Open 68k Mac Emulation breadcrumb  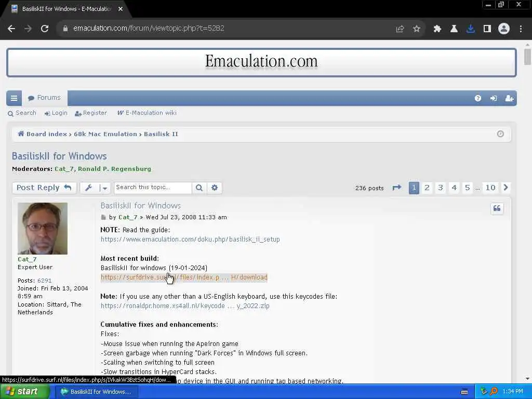point(105,134)
